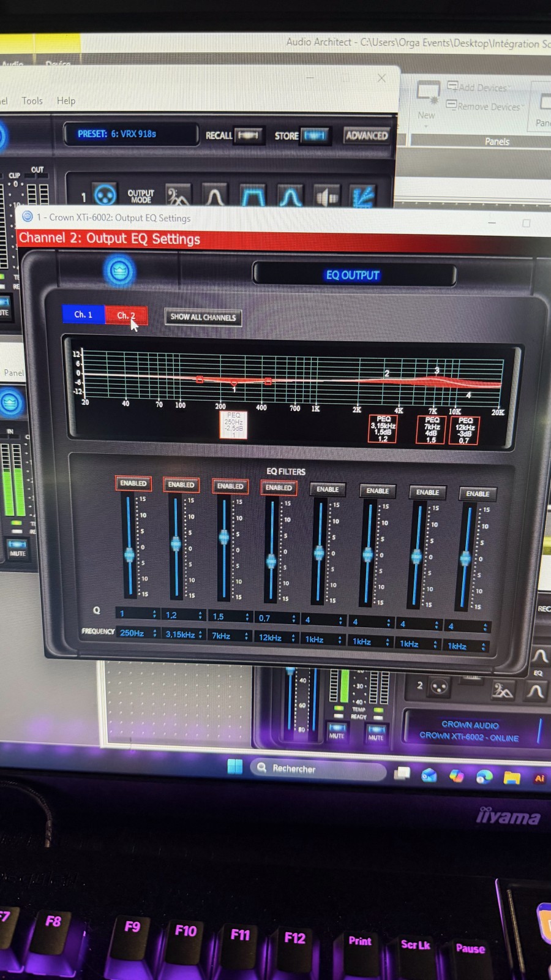The height and width of the screenshot is (980, 551).
Task: Click the ADVANCED button
Action: point(366,135)
